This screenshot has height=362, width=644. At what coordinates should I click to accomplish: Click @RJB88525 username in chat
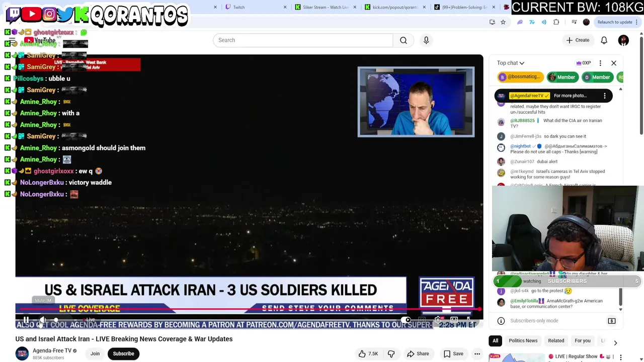click(522, 121)
